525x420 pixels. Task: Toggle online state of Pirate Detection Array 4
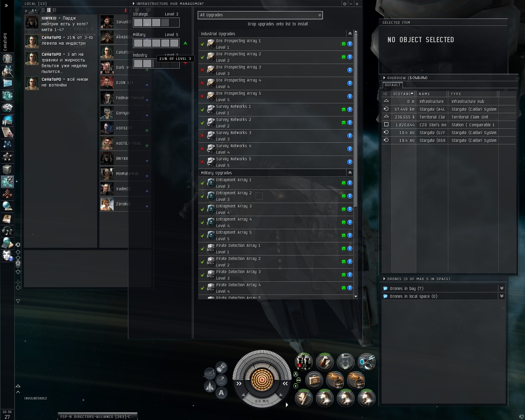pyautogui.click(x=344, y=288)
